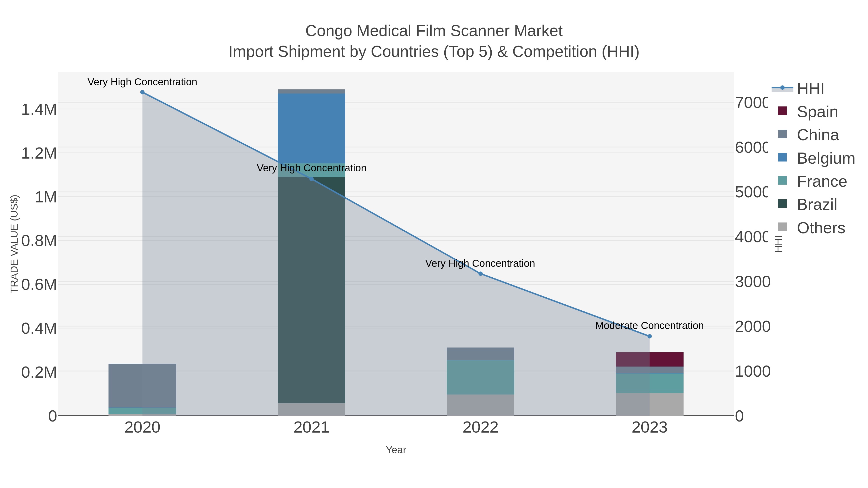The height and width of the screenshot is (488, 868).
Task: Click the France segment of 2023 bar
Action: 650,383
